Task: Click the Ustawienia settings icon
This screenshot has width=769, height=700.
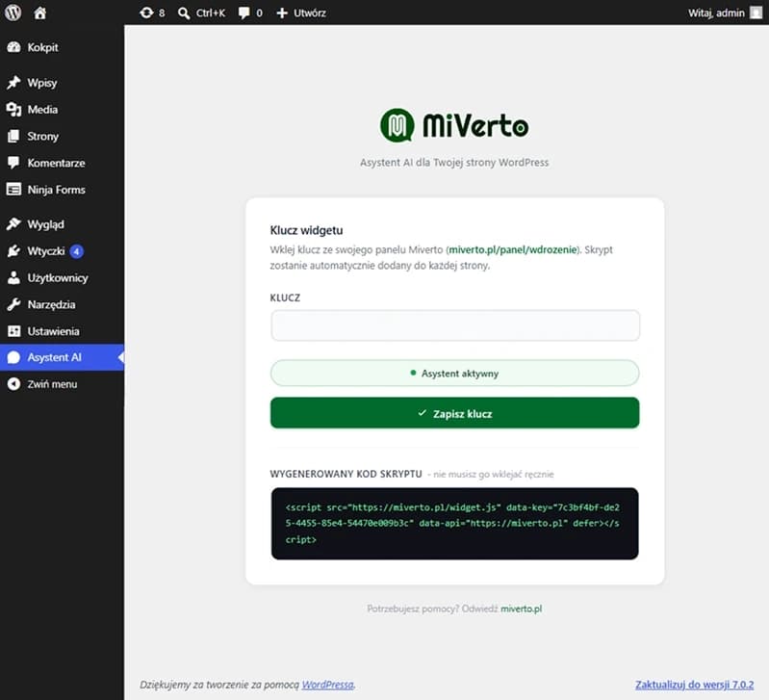Action: [13, 331]
